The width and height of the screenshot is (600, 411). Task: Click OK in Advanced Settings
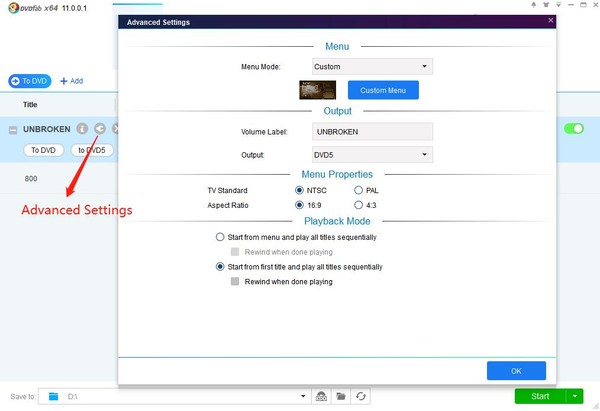[516, 371]
